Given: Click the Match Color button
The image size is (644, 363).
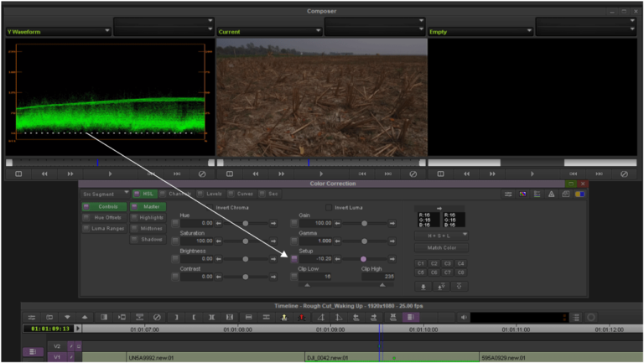Looking at the screenshot, I should click(x=442, y=247).
